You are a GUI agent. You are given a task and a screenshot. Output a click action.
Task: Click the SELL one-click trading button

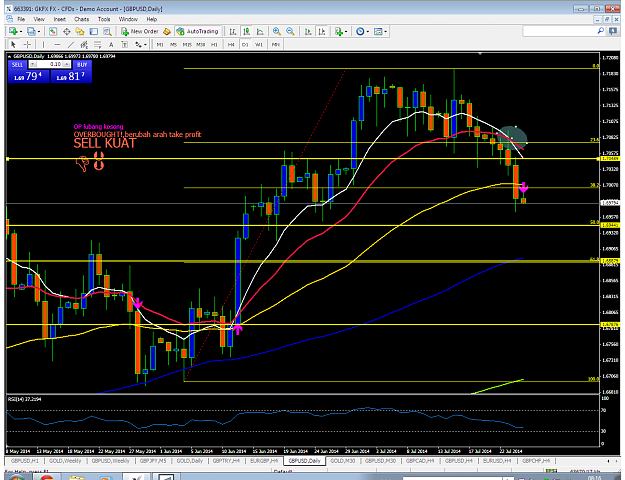(18, 65)
